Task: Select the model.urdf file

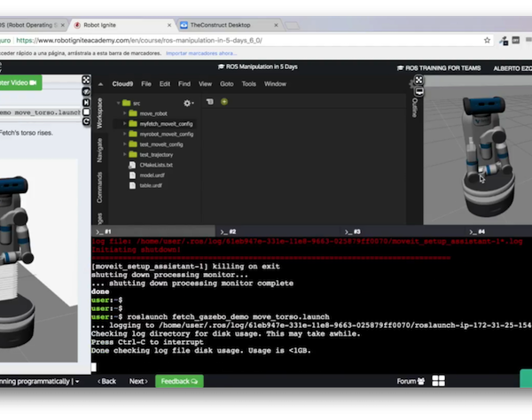Action: pos(152,175)
